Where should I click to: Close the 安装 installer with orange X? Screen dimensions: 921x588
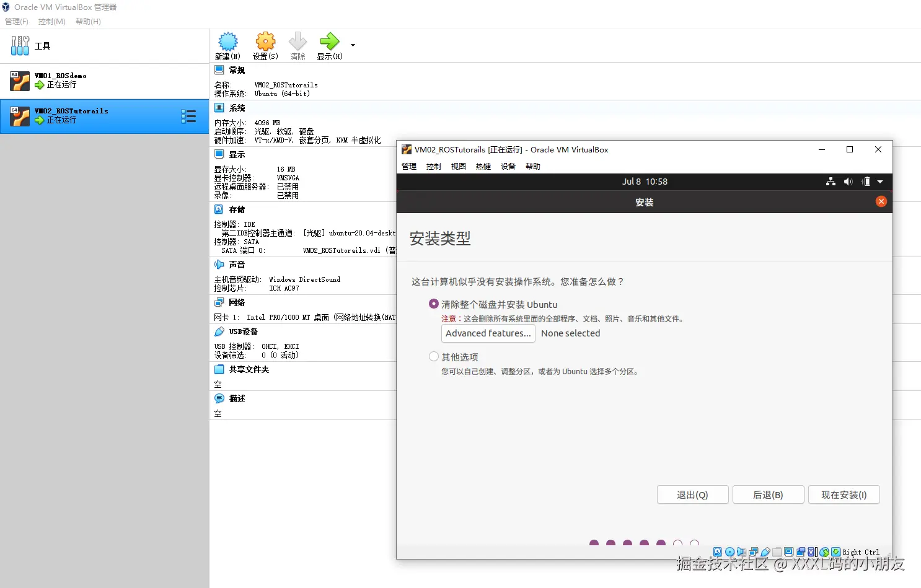(x=881, y=201)
